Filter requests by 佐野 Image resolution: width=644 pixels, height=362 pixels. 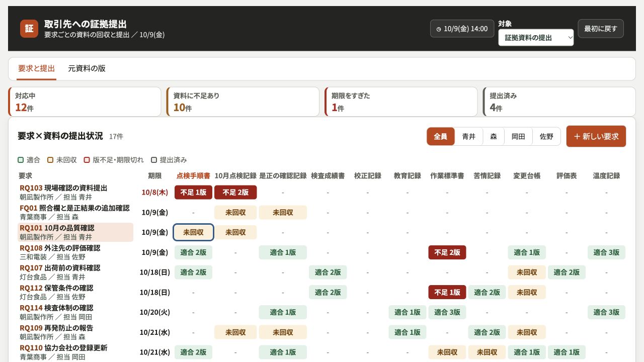[546, 136]
